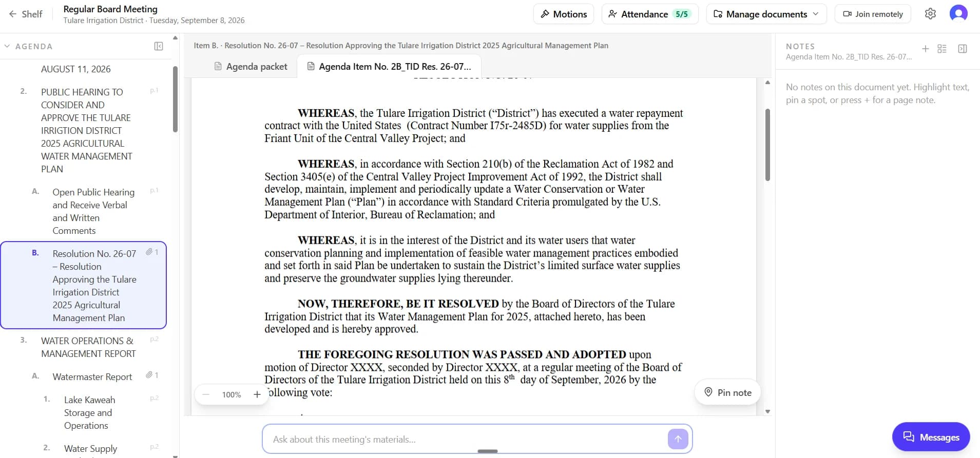
Task: Switch to Agenda packet tab
Action: click(x=251, y=67)
